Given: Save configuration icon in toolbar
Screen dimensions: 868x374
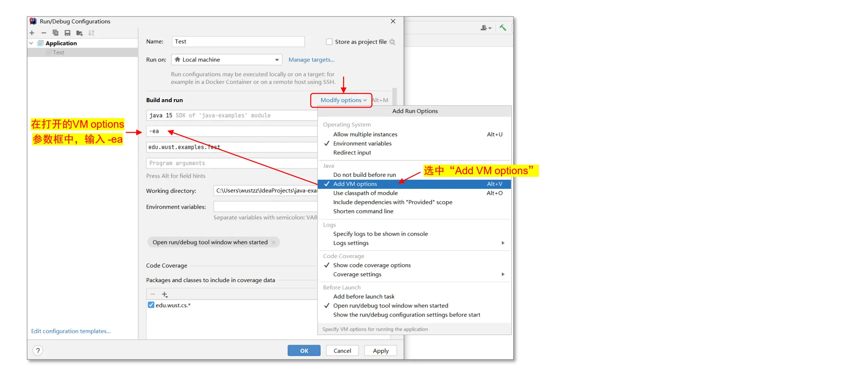Looking at the screenshot, I should 67,33.
